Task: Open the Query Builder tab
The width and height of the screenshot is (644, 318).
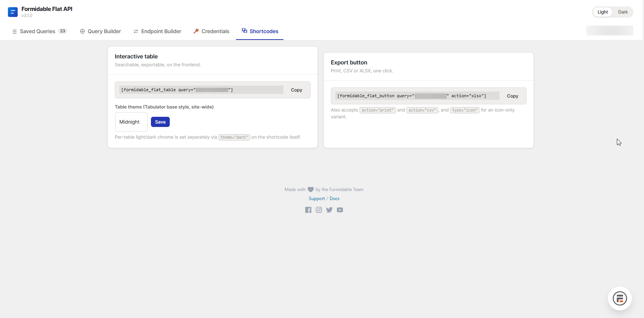Action: [100, 31]
